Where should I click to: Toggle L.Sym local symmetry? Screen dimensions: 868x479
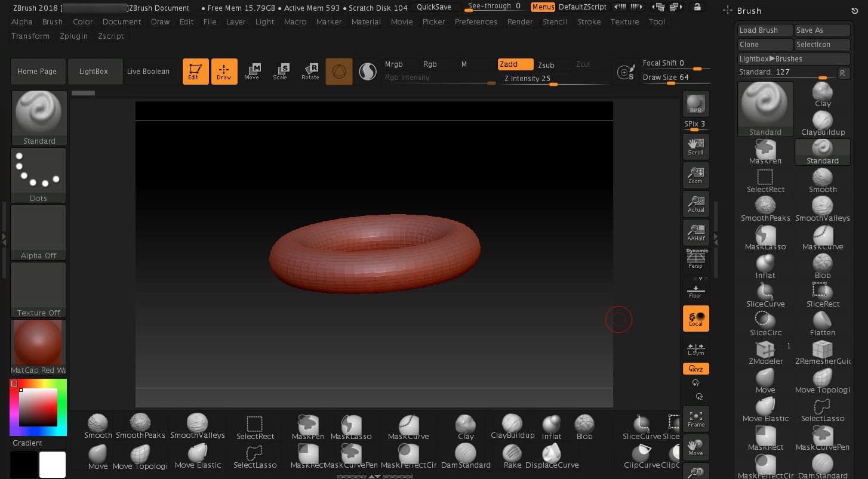click(695, 349)
